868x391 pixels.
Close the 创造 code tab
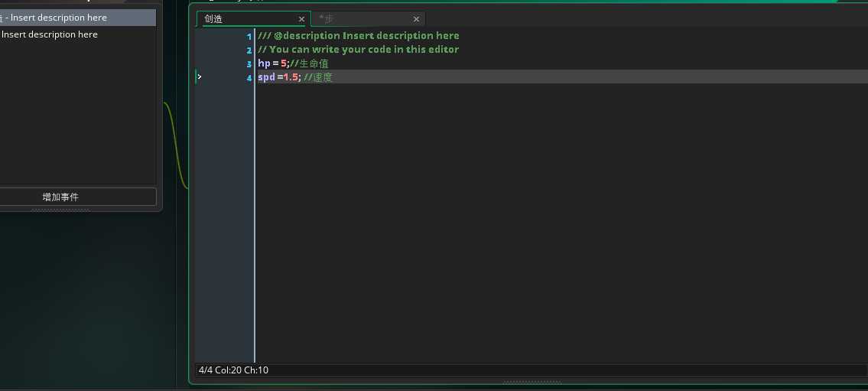tap(301, 19)
